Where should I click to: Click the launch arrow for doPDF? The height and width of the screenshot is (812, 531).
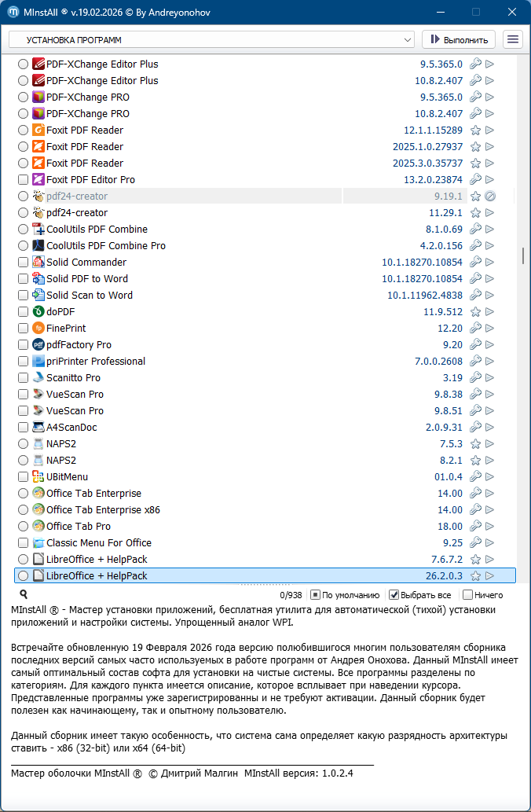[490, 312]
